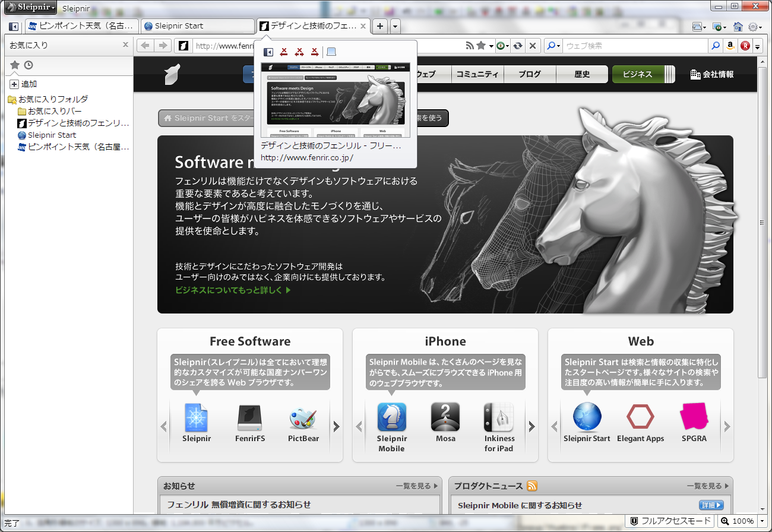Reload the page with refresh icon
This screenshot has height=532, width=772.
click(518, 46)
